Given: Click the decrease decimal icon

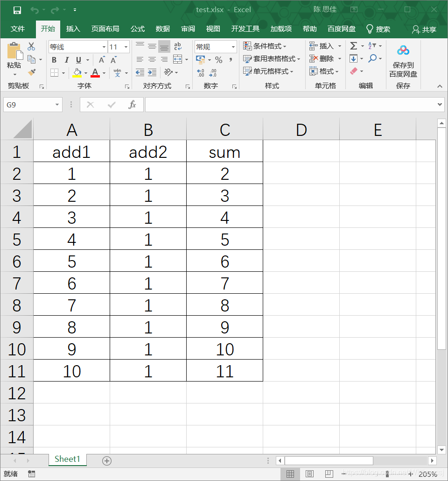Looking at the screenshot, I should coord(213,73).
